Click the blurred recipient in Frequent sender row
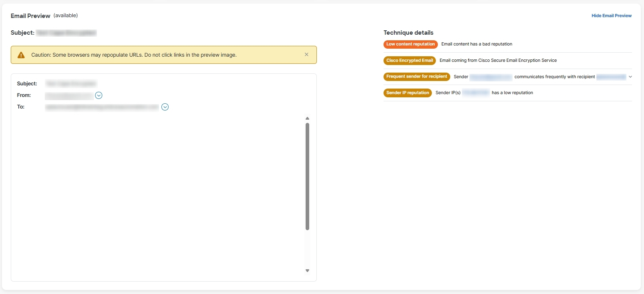644x294 pixels. [x=611, y=77]
